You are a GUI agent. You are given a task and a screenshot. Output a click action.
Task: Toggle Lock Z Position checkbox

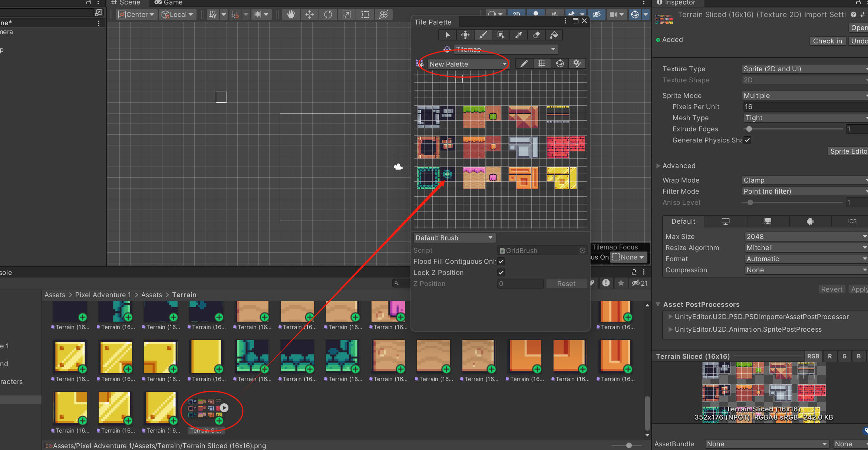pyautogui.click(x=501, y=273)
